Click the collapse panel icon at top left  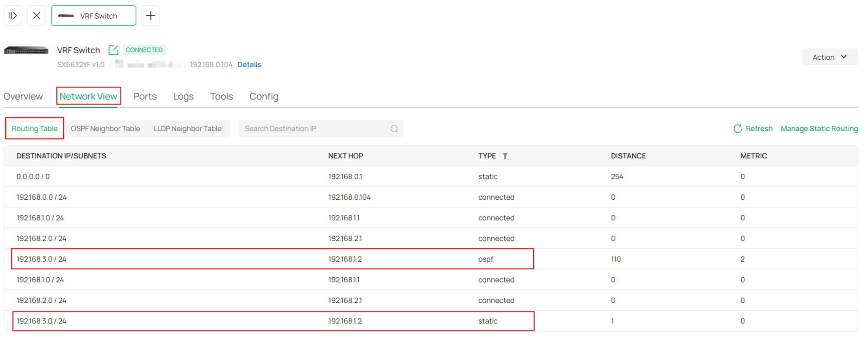click(x=13, y=16)
